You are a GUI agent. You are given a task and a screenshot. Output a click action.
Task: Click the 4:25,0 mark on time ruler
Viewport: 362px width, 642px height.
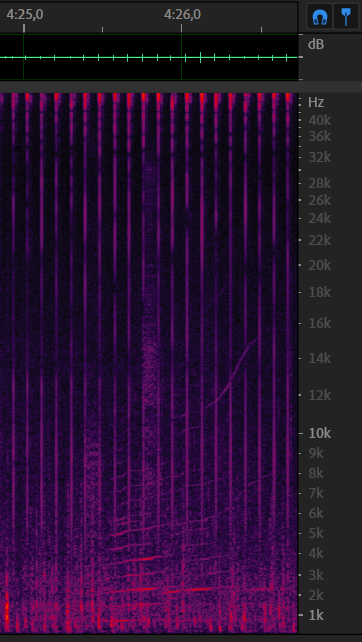pos(25,15)
